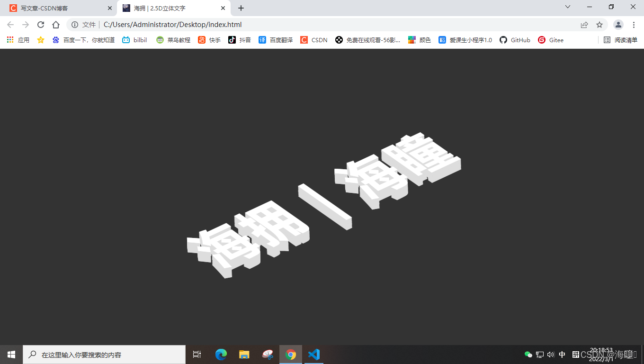Open the tab search dropdown arrow
The width and height of the screenshot is (644, 364).
click(x=568, y=7)
